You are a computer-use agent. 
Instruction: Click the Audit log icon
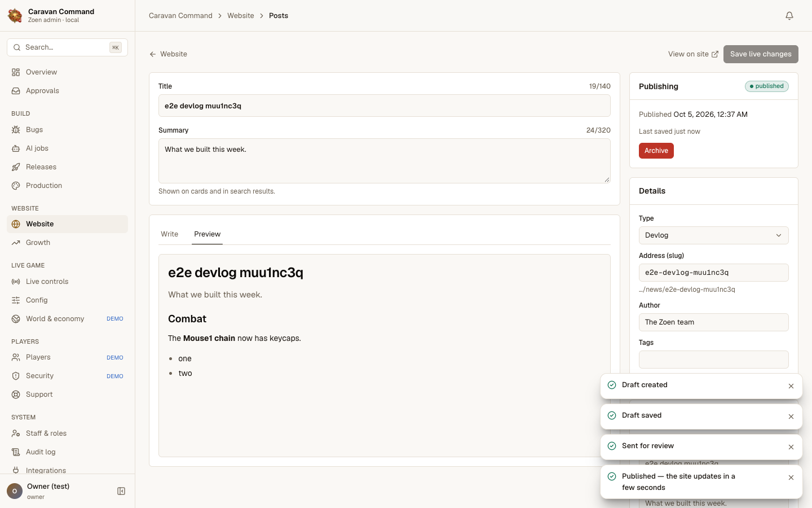coord(16,452)
